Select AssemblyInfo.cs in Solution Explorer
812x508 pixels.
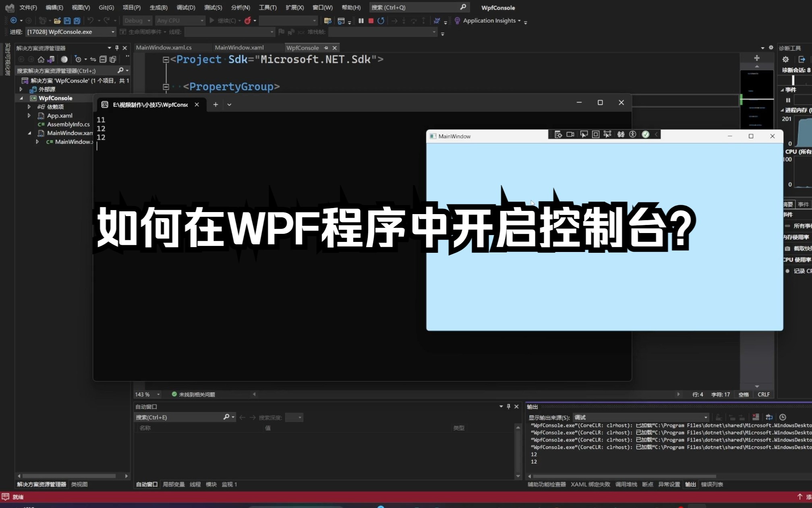68,124
